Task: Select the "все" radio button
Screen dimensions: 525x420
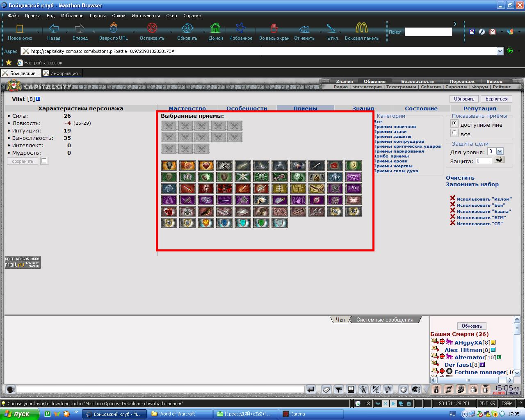Action: pyautogui.click(x=454, y=133)
